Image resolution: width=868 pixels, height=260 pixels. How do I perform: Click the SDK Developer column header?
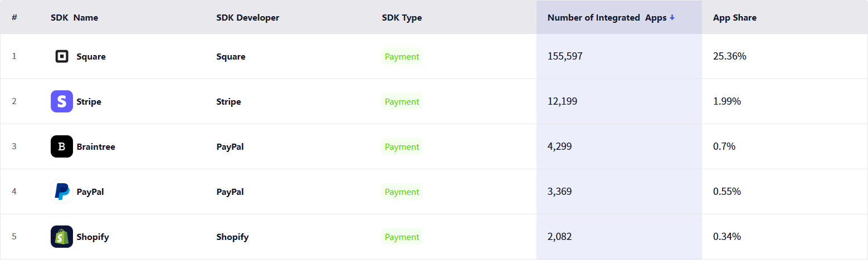point(248,18)
